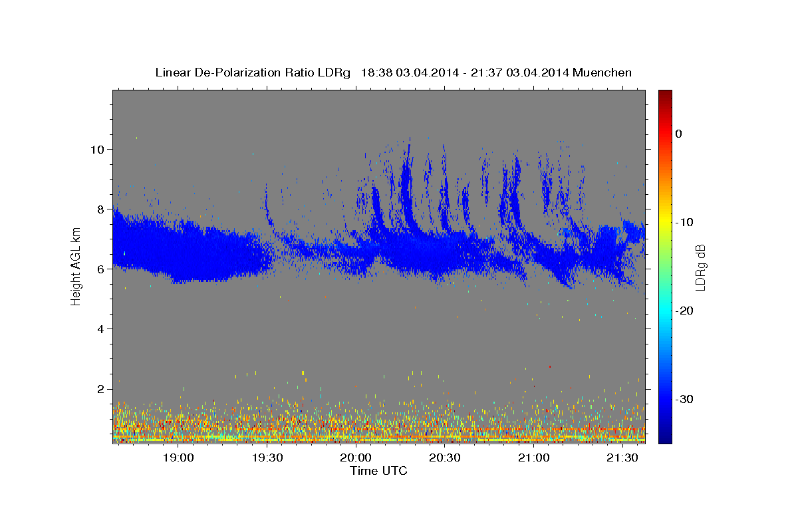The height and width of the screenshot is (532, 798).
Task: Click the colorbar value 0
Action: pyautogui.click(x=678, y=134)
